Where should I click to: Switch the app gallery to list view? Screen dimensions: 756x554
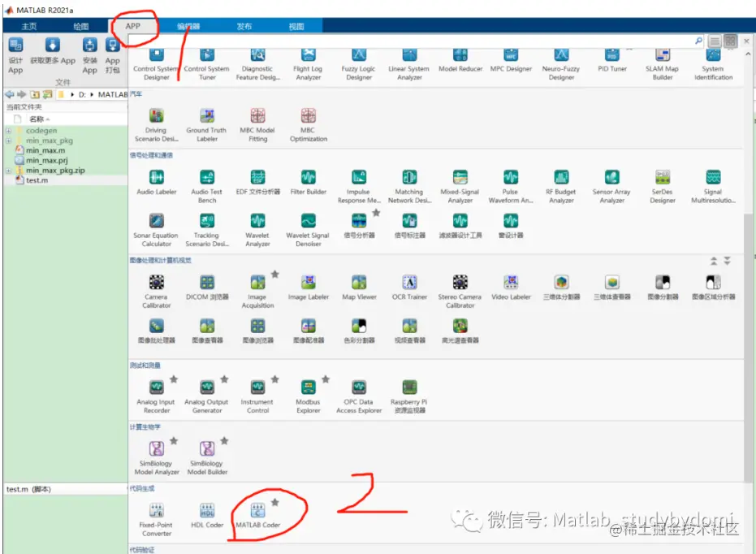tap(715, 41)
